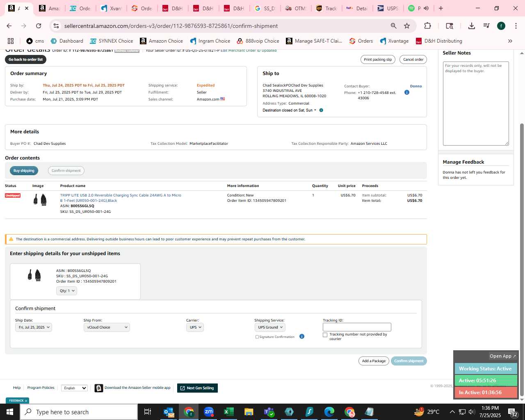This screenshot has height=420, width=525.
Task: Click the info icon next to Signature Confirmation
Action: 302,337
